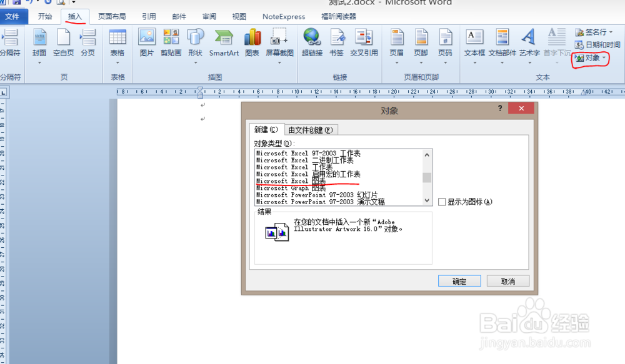The width and height of the screenshot is (625, 364).
Task: Toggle the ruler tab selector button
Action: click(x=4, y=93)
